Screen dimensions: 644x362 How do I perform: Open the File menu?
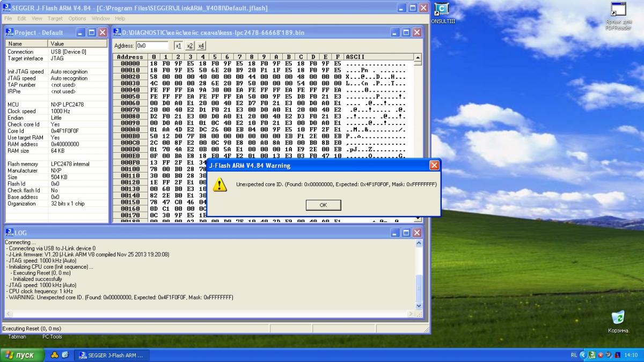8,18
